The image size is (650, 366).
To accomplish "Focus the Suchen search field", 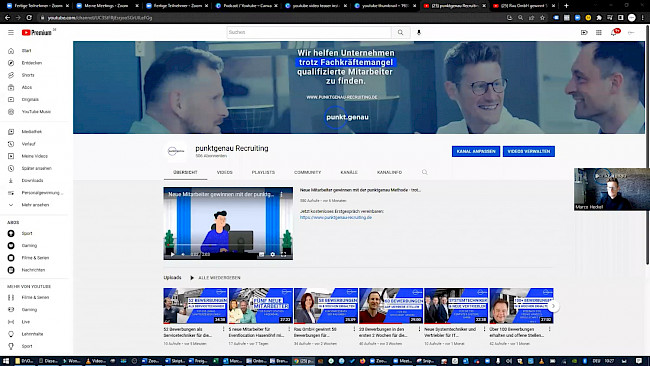I will (x=309, y=32).
